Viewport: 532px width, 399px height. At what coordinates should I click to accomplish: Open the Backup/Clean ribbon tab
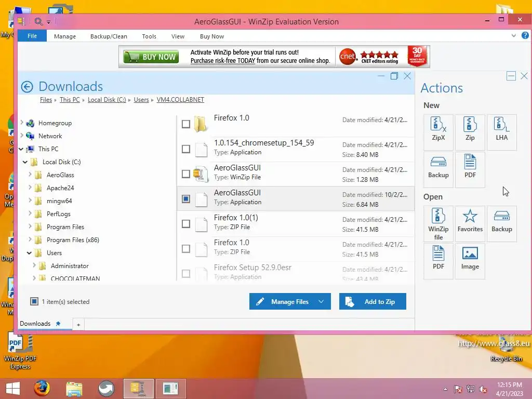109,36
